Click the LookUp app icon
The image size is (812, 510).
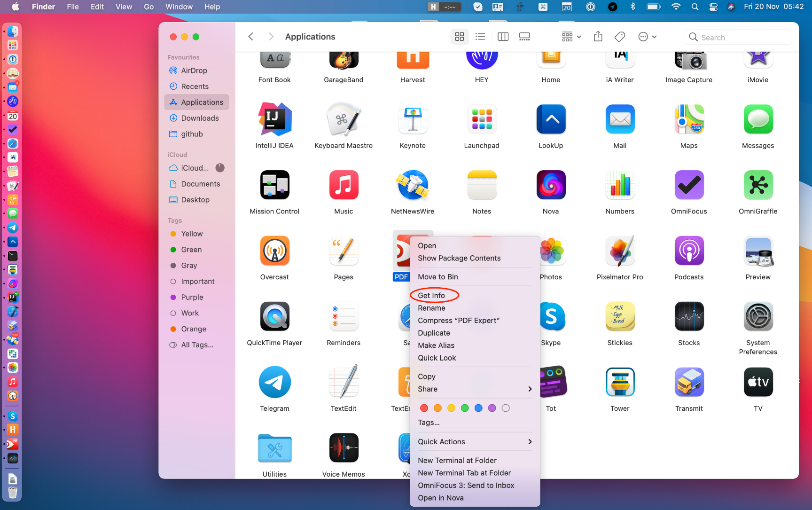[551, 119]
